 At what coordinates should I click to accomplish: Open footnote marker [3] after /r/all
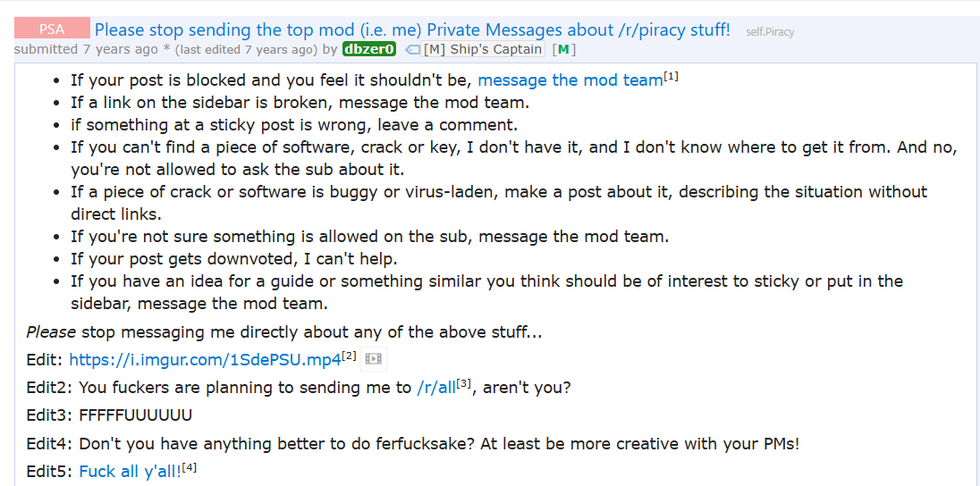click(462, 384)
